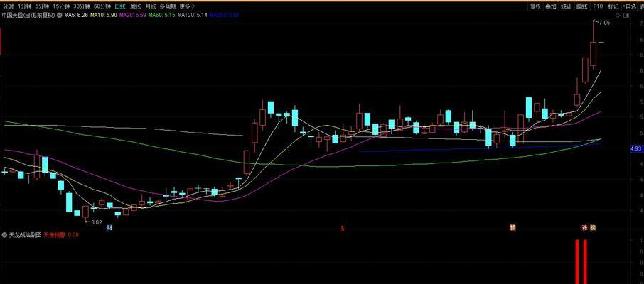644x284 pixels.
Task: Click the orange 涨 marker on the time axis
Action: pos(584,228)
